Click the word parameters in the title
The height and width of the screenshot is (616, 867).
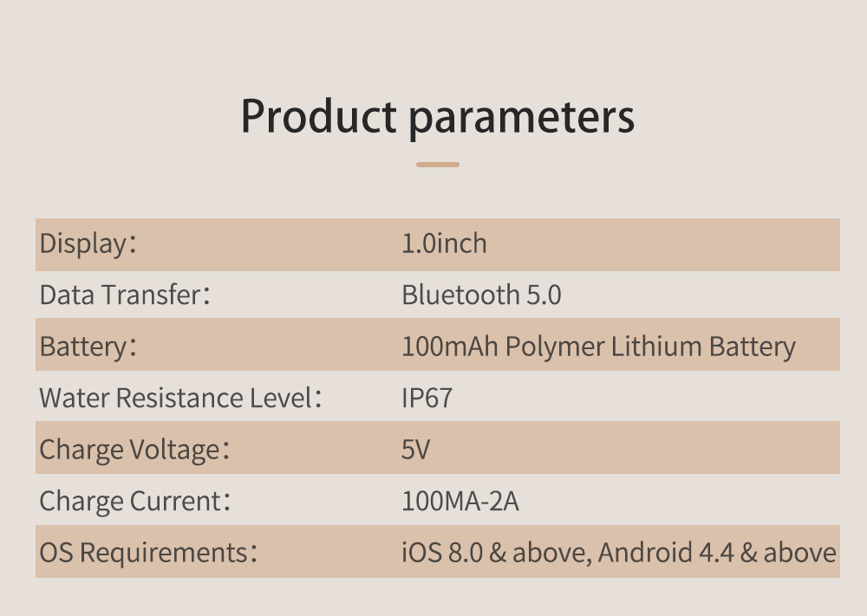tap(521, 118)
